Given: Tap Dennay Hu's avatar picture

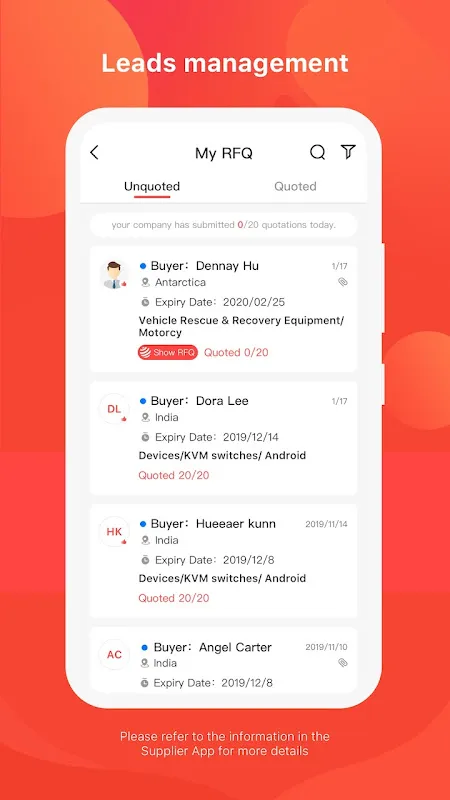Looking at the screenshot, I should [x=114, y=275].
